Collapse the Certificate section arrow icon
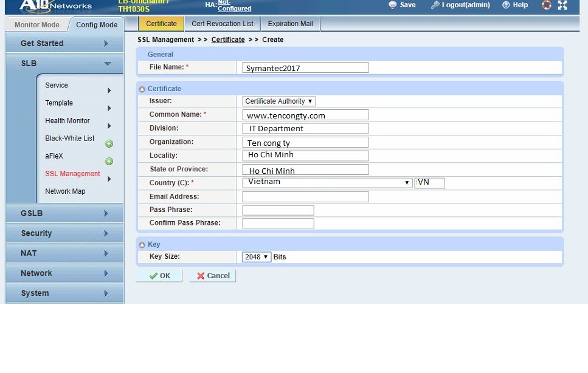Screen dimensions: 588x373 coord(142,89)
